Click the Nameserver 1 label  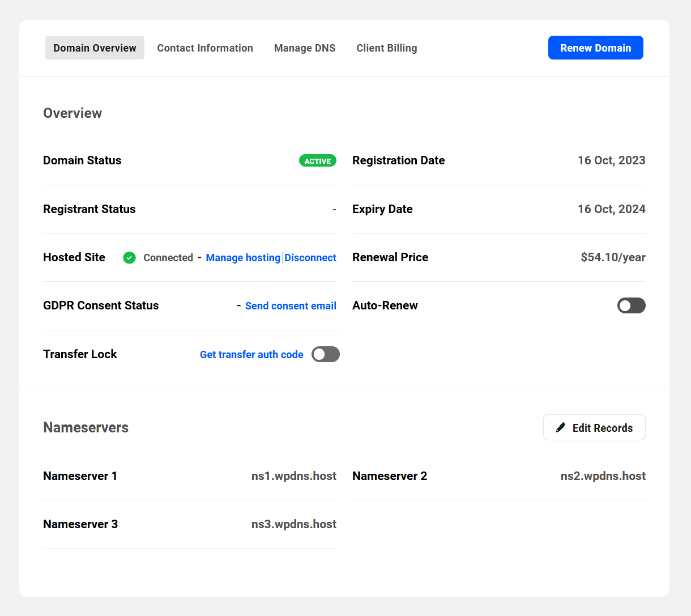pos(80,476)
